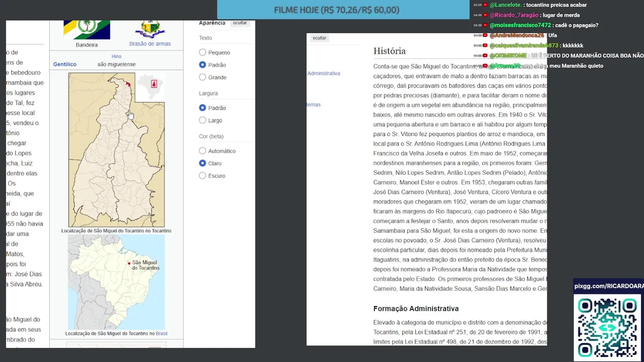Image resolution: width=644 pixels, height=362 pixels.
Task: Click 'Largura' label in Aparência panel
Action: (208, 93)
